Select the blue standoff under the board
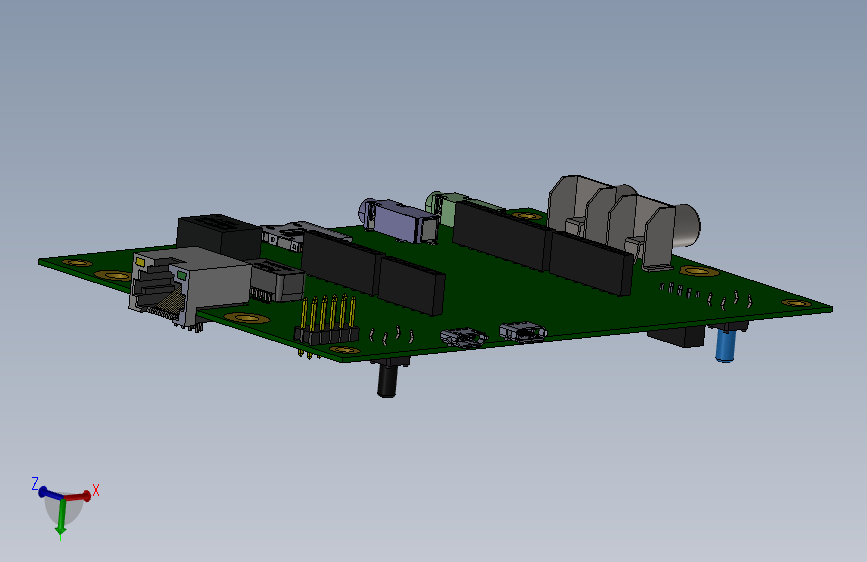The height and width of the screenshot is (562, 867). (x=725, y=345)
